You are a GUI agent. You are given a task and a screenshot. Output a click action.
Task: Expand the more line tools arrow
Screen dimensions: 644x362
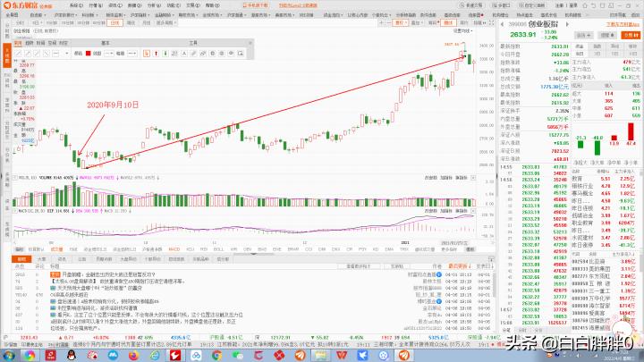coord(66,54)
